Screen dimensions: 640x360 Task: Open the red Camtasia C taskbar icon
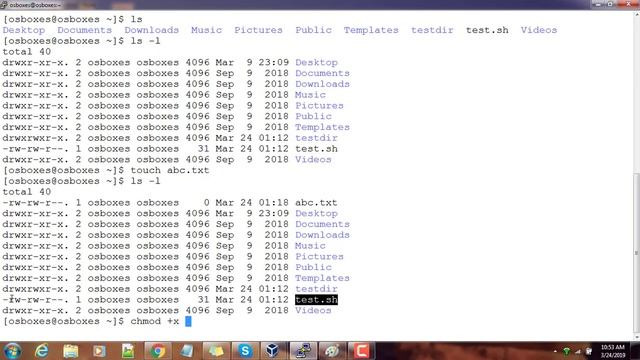point(361,351)
